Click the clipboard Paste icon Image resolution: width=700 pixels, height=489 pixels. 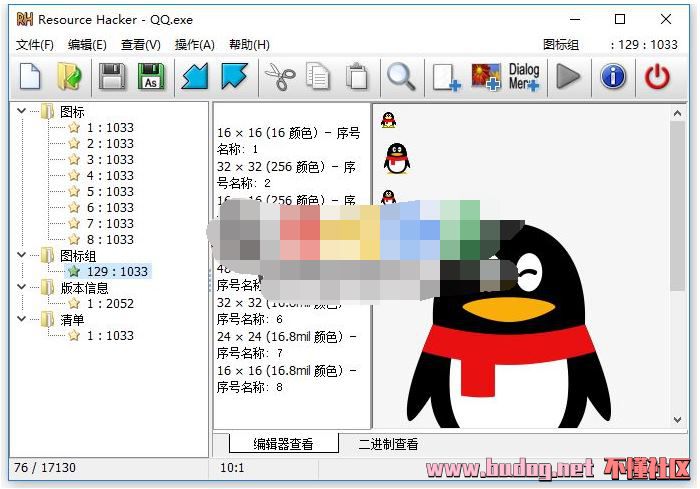coord(357,77)
